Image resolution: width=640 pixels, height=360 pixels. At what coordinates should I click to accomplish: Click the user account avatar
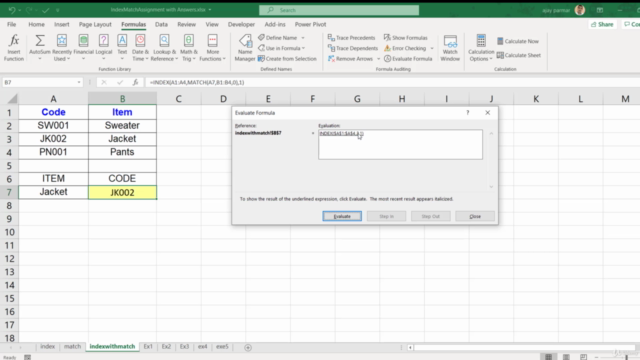[580, 10]
